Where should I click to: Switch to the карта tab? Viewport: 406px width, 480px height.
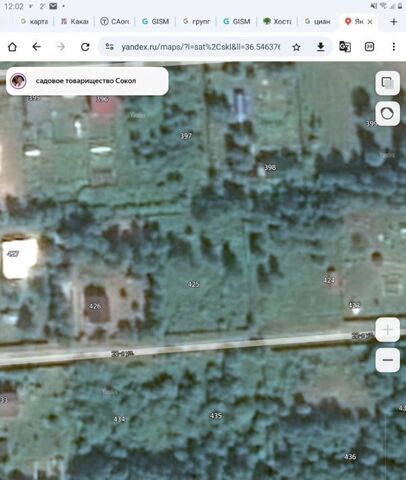[34, 22]
